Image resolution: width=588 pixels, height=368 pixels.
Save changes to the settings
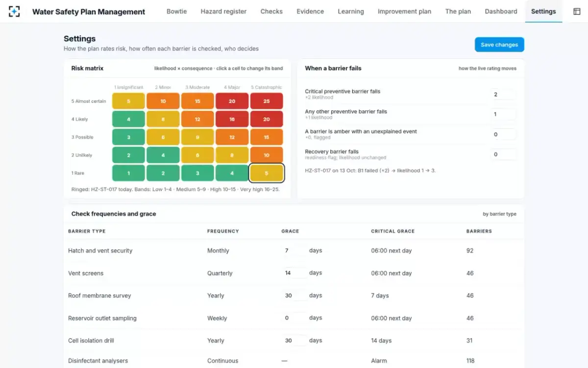pos(499,45)
